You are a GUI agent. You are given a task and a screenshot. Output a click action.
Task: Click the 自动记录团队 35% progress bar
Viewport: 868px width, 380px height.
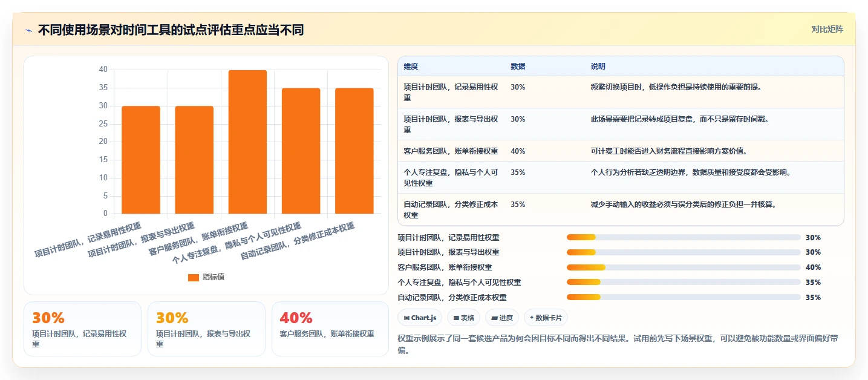click(684, 297)
